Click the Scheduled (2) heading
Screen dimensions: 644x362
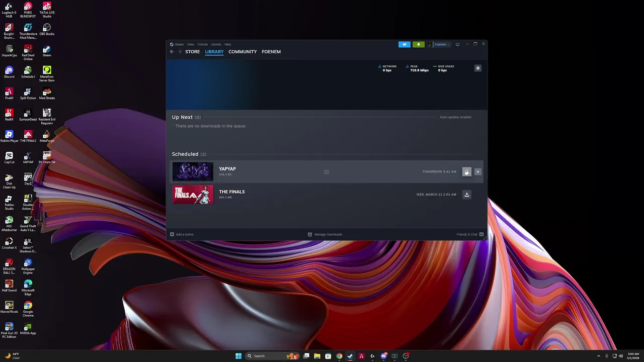pos(189,154)
